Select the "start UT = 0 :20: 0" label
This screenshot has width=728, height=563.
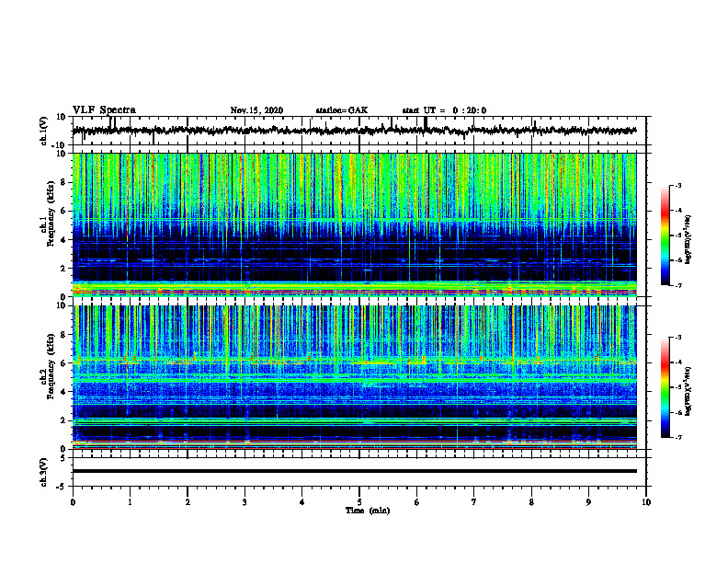pyautogui.click(x=444, y=110)
